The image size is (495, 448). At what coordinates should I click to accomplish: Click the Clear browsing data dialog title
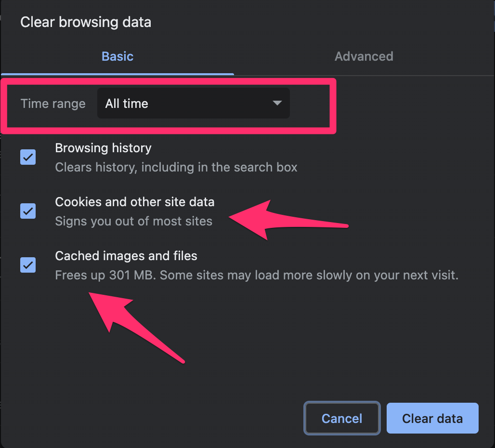tap(86, 22)
